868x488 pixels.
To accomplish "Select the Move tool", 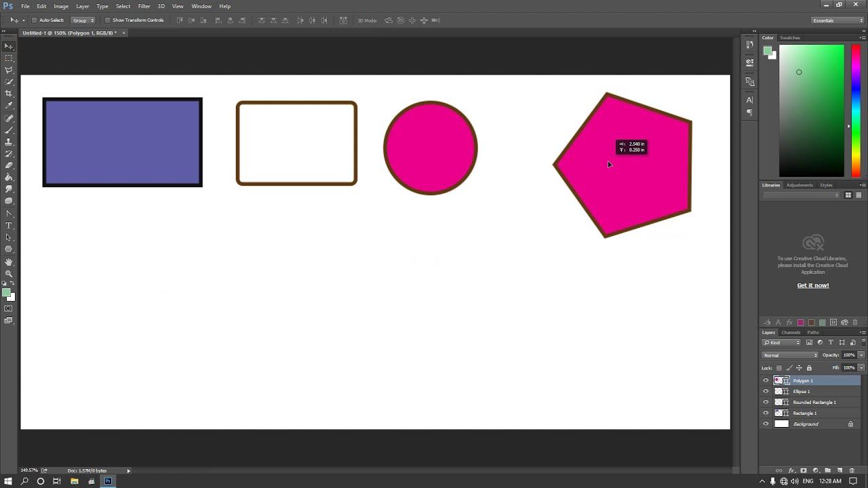I will [x=9, y=46].
